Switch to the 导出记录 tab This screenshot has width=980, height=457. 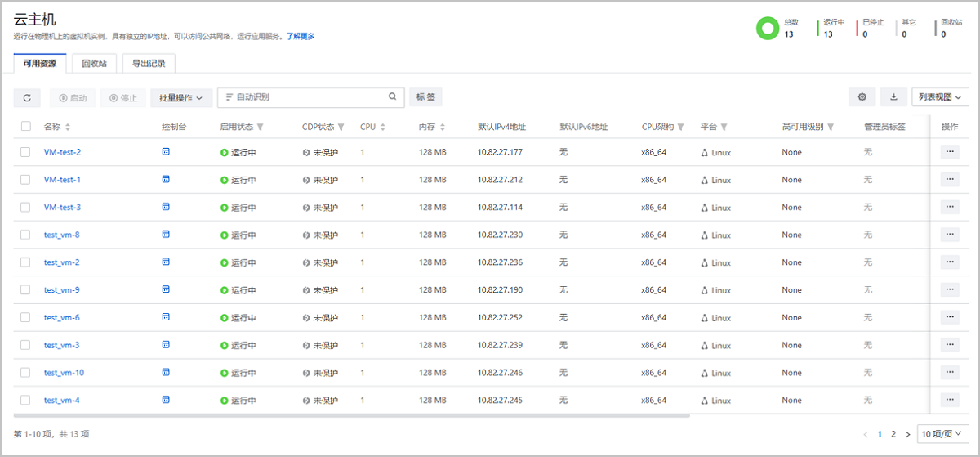tap(149, 63)
